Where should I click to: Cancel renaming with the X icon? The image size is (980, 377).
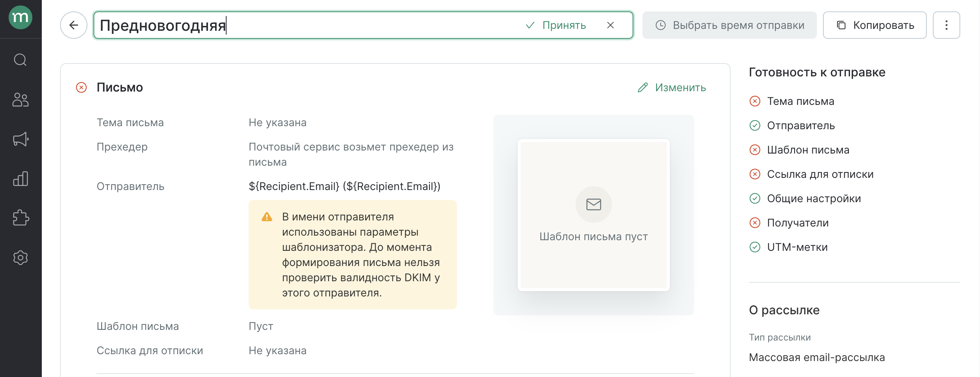[611, 25]
